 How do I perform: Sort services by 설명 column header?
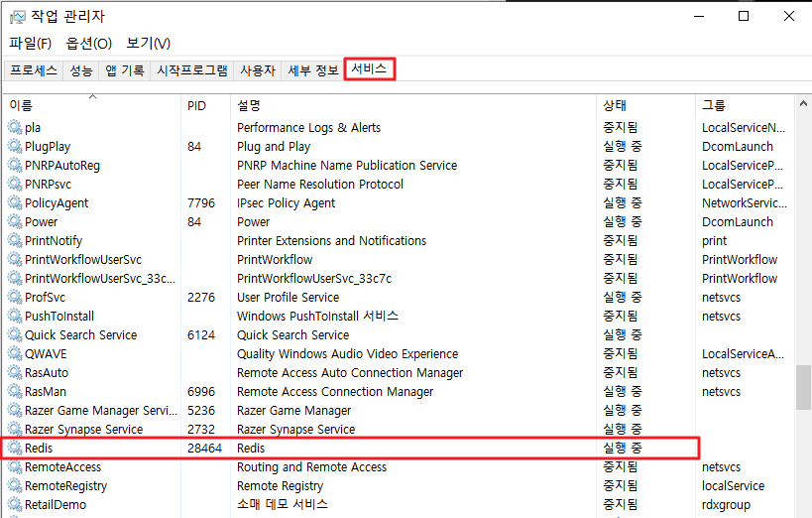click(x=413, y=105)
